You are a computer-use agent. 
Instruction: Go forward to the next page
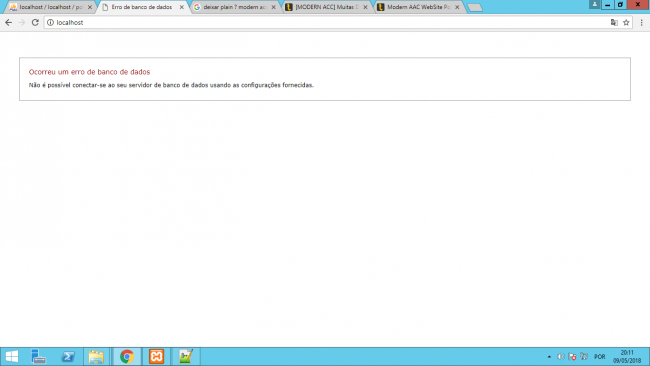(22, 22)
